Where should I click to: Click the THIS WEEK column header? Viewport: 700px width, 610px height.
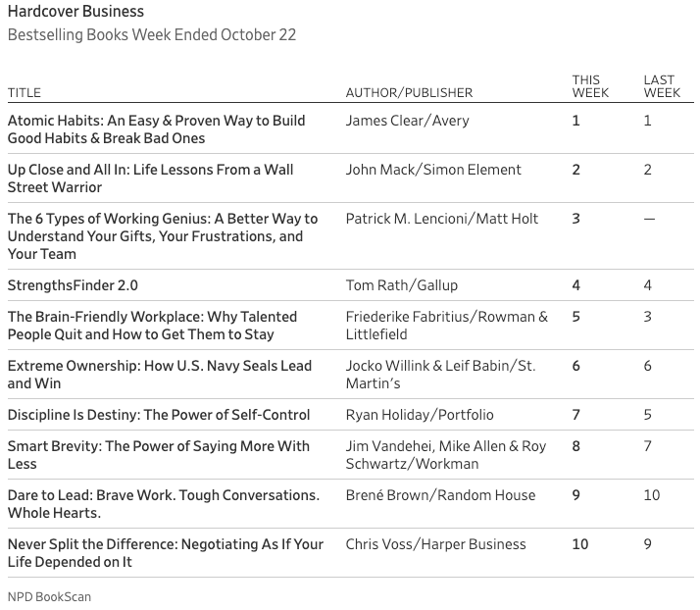click(590, 86)
